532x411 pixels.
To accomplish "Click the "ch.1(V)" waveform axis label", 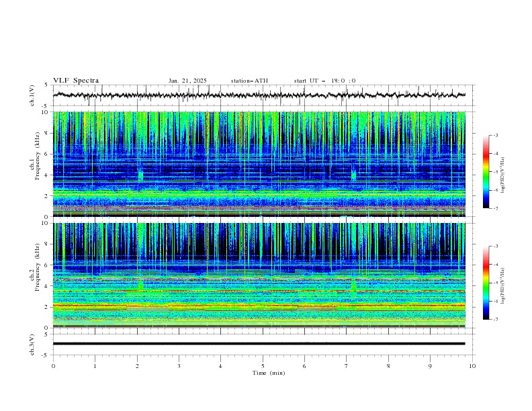I will [32, 95].
